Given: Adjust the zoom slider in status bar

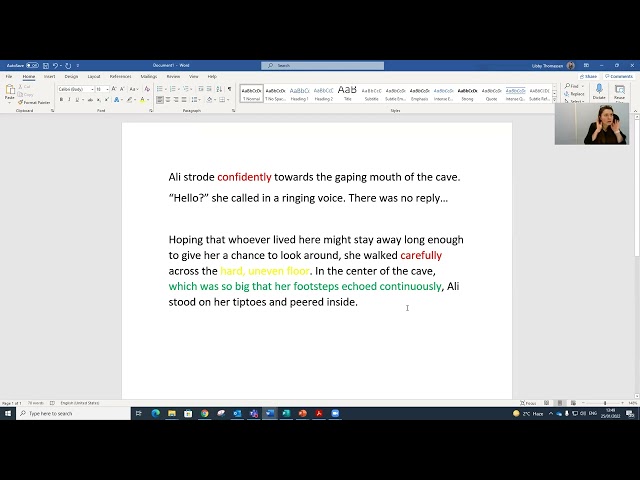Looking at the screenshot, I should (x=605, y=403).
